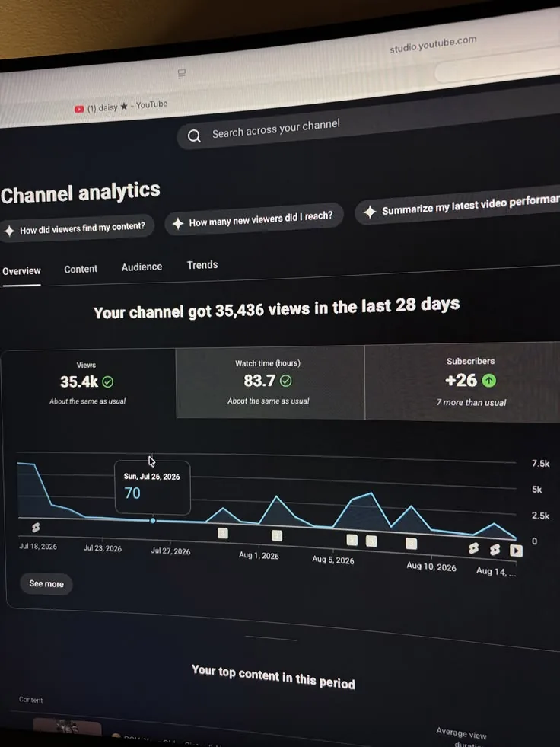Click the Shorts marker above Jul 18, 2026
Screen dimensions: 560x747
point(36,528)
